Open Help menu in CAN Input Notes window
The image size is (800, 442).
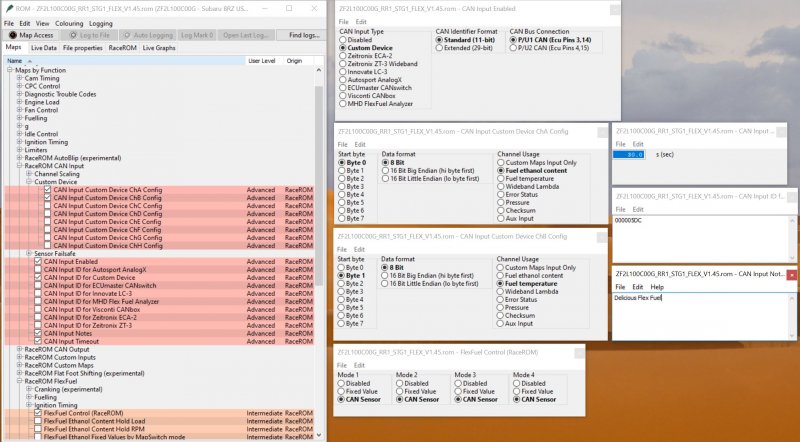coord(657,287)
